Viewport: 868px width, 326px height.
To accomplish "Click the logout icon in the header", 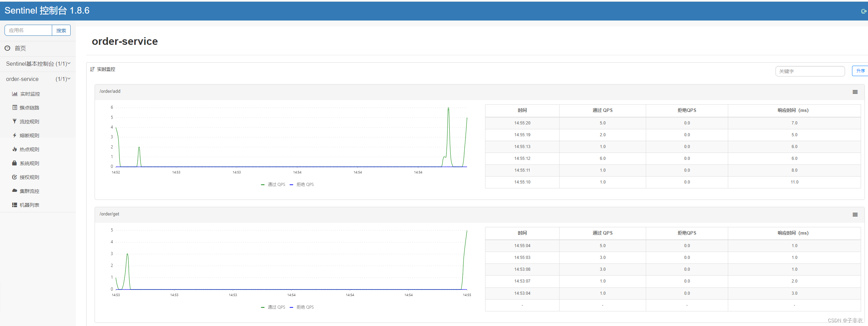I will (x=864, y=11).
